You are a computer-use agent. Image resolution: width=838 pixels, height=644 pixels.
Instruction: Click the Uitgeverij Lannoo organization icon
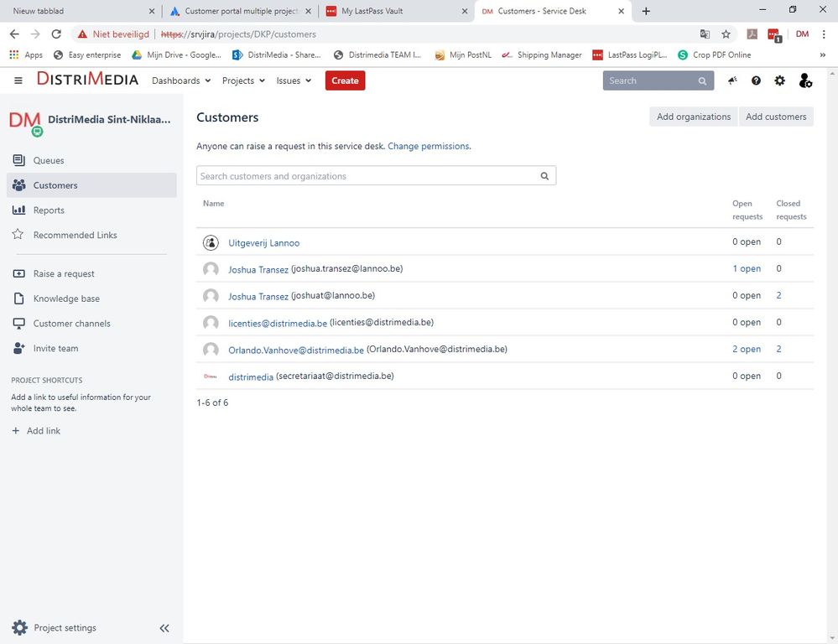click(211, 242)
